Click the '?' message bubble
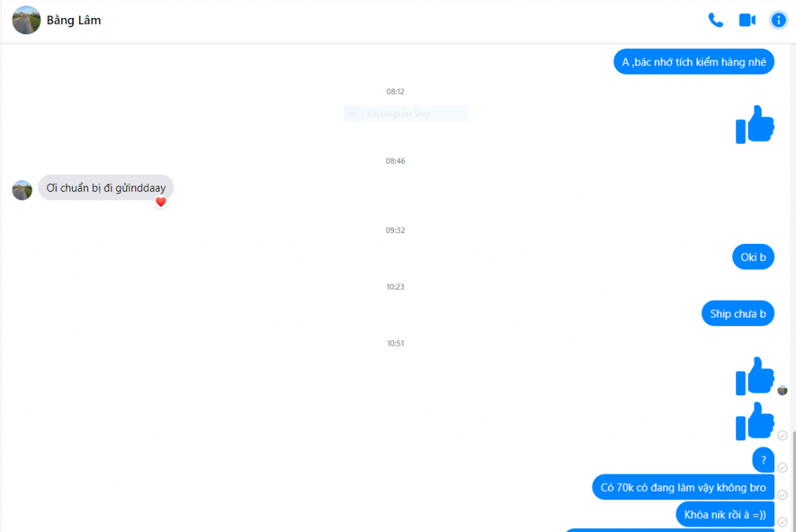This screenshot has width=796, height=532. pyautogui.click(x=763, y=460)
